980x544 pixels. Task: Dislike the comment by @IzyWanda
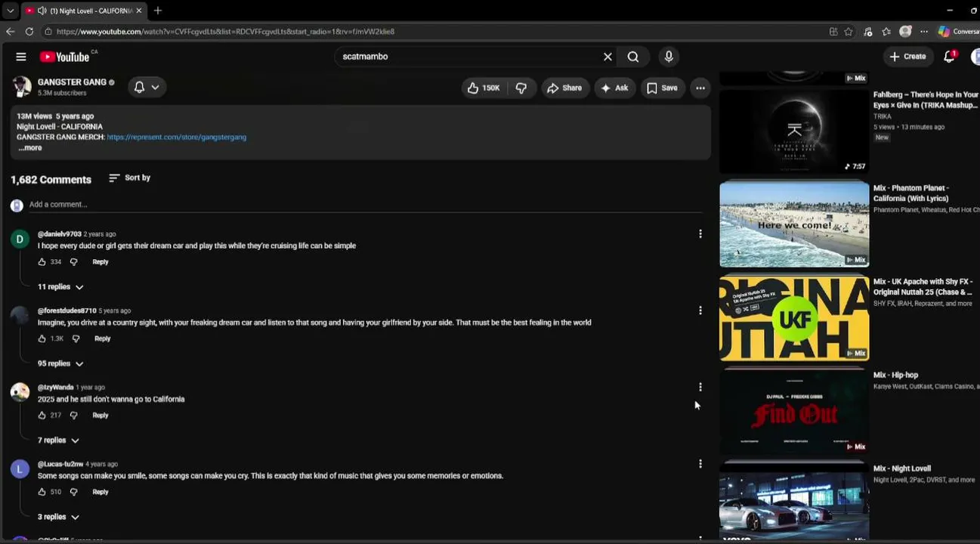[73, 416]
